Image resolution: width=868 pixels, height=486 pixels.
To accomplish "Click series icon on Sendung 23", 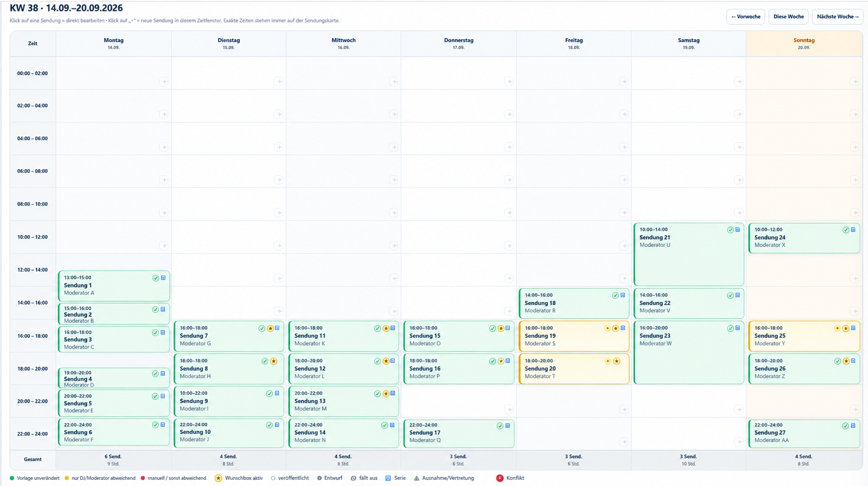I will pos(737,328).
